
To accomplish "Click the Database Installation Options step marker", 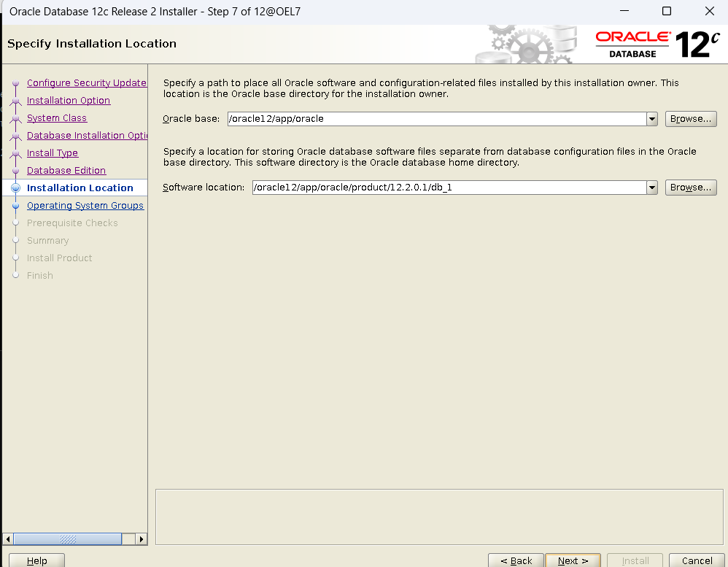I will pyautogui.click(x=16, y=136).
